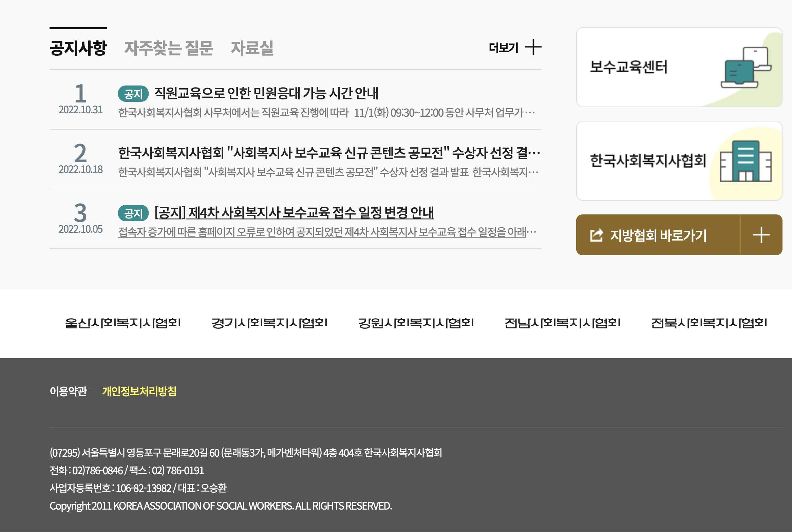Click the building icon in 한국사회복지사협회 card
This screenshot has height=532, width=792.
(x=746, y=161)
